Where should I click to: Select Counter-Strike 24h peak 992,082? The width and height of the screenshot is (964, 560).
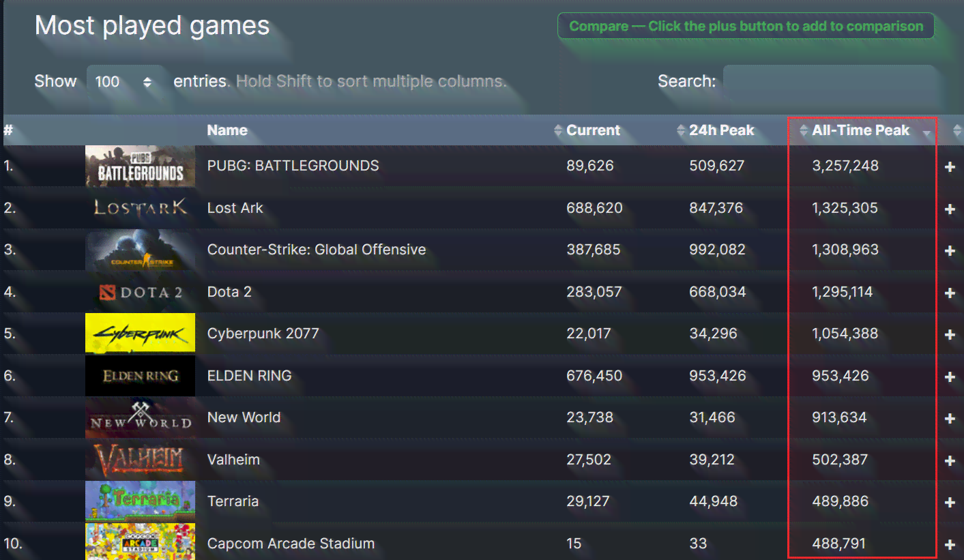pos(718,250)
